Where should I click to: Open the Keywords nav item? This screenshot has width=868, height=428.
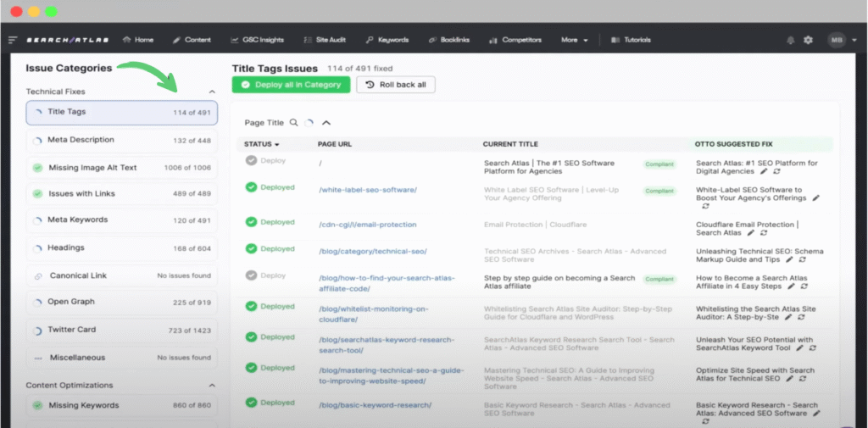point(387,40)
